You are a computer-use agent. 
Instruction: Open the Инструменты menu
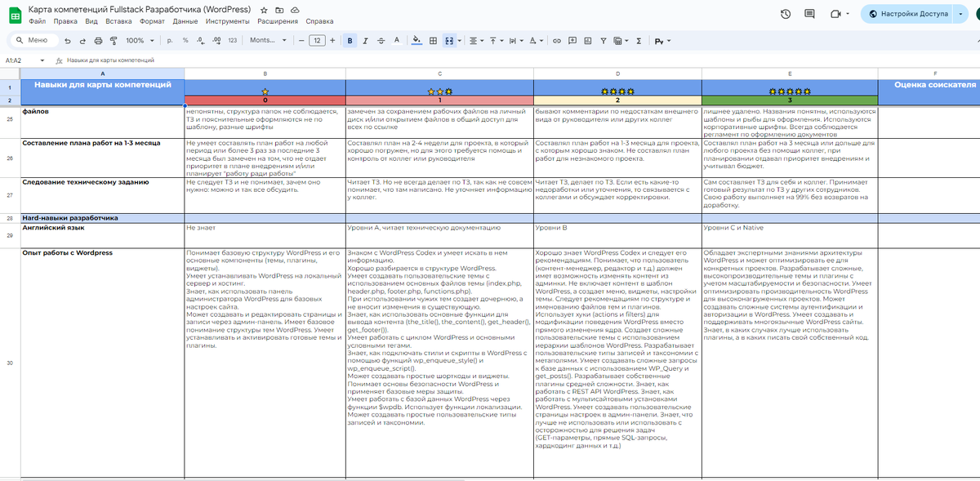pyautogui.click(x=229, y=20)
